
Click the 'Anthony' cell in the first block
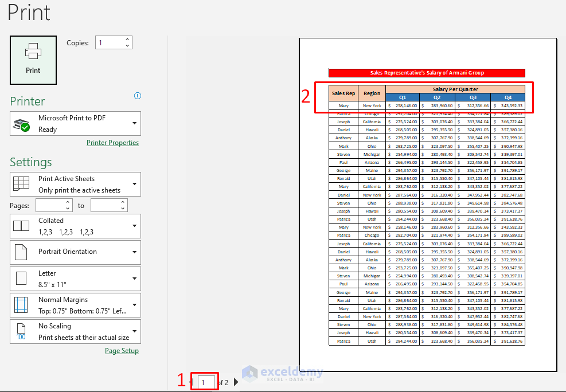tap(343, 138)
